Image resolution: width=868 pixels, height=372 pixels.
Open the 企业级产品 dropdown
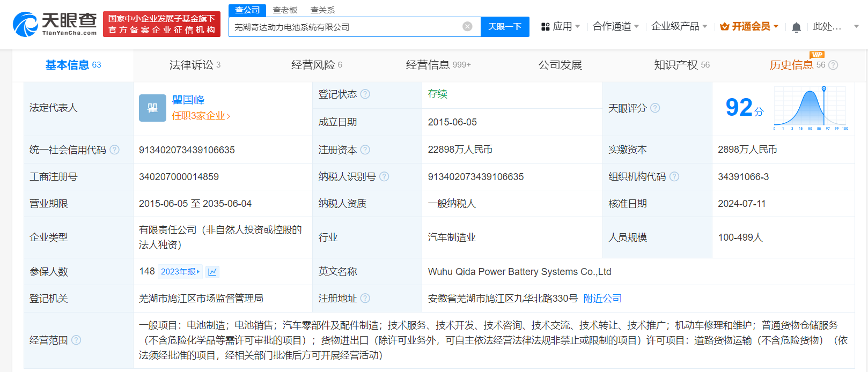coord(679,26)
